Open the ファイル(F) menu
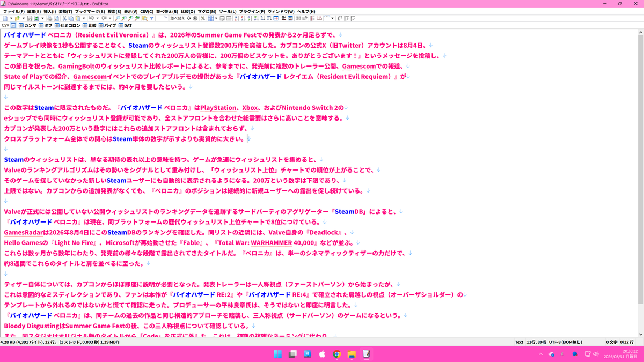Viewport: 644px width, 362px height. 14,11
